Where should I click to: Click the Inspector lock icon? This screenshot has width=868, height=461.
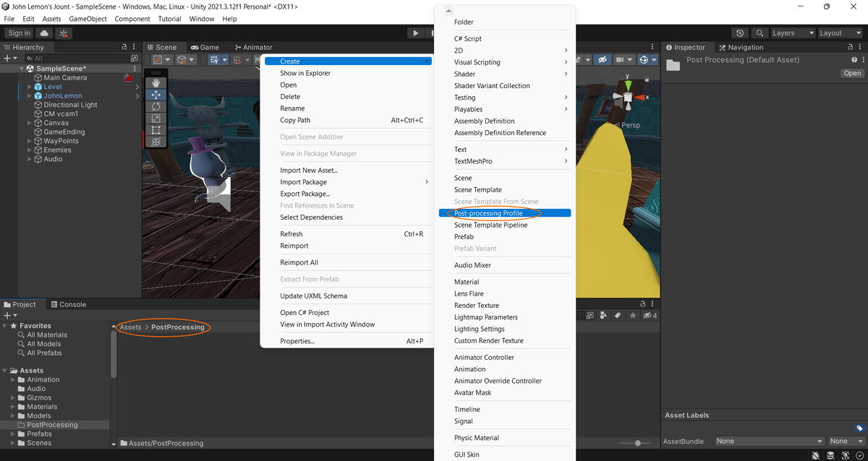848,47
